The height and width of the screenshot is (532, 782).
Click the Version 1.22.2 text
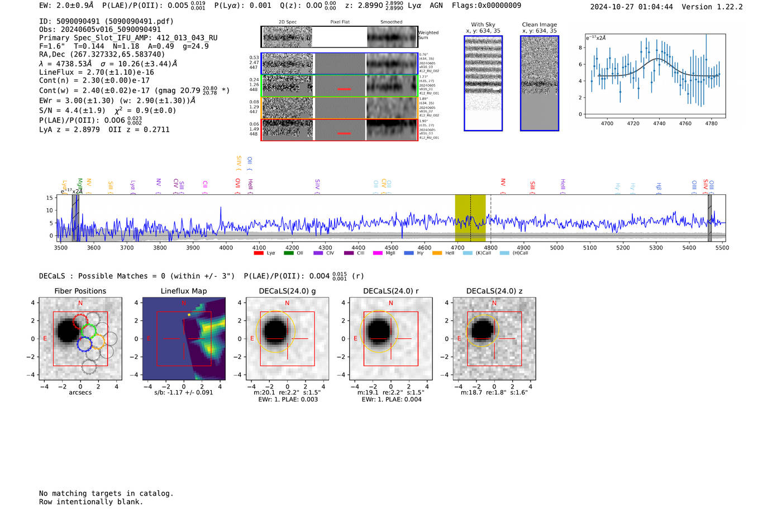[x=712, y=7]
